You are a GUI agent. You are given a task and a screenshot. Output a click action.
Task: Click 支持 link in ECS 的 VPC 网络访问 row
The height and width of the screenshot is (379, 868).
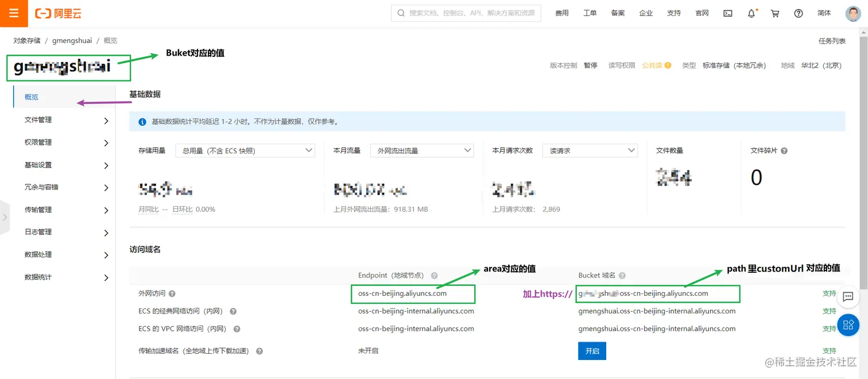829,329
